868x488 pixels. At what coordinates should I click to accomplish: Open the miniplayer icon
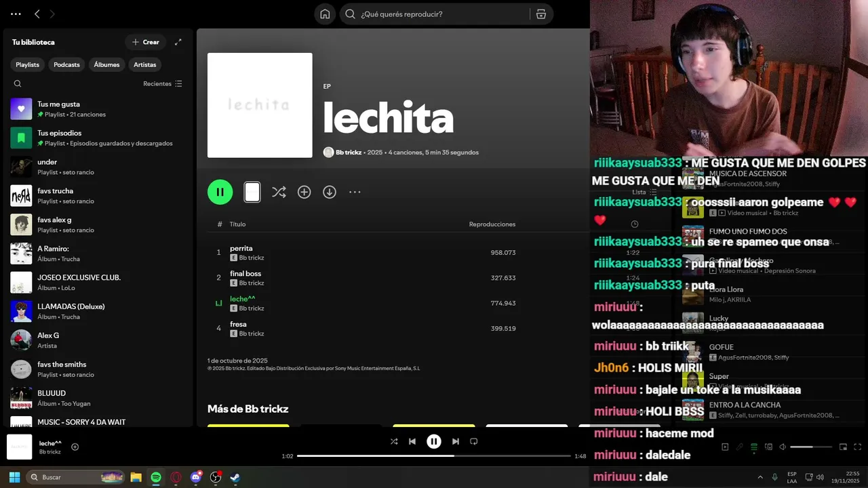(x=844, y=447)
